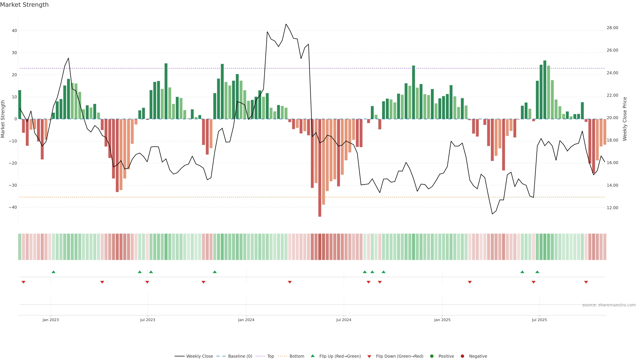Click the Jan 2024 x-axis label

click(246, 320)
